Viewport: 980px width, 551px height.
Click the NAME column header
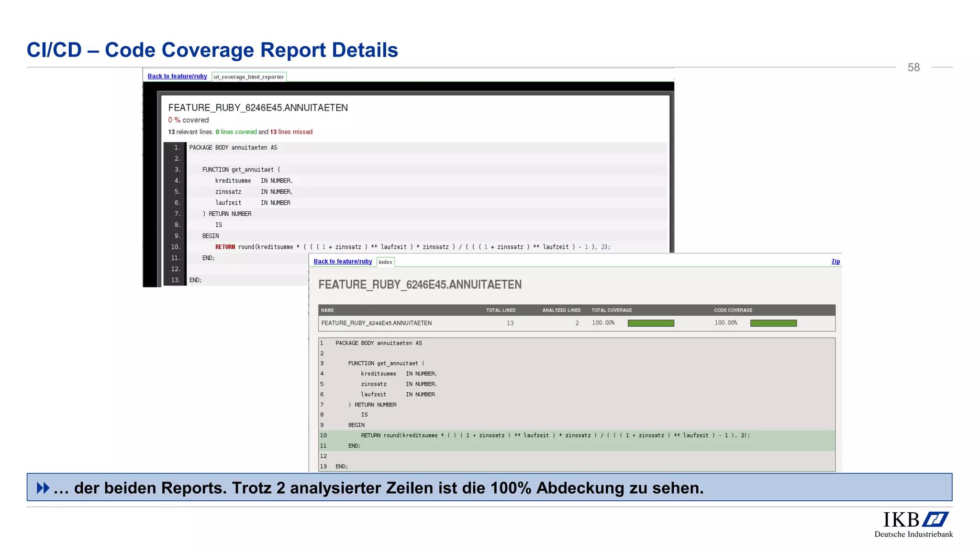point(327,310)
